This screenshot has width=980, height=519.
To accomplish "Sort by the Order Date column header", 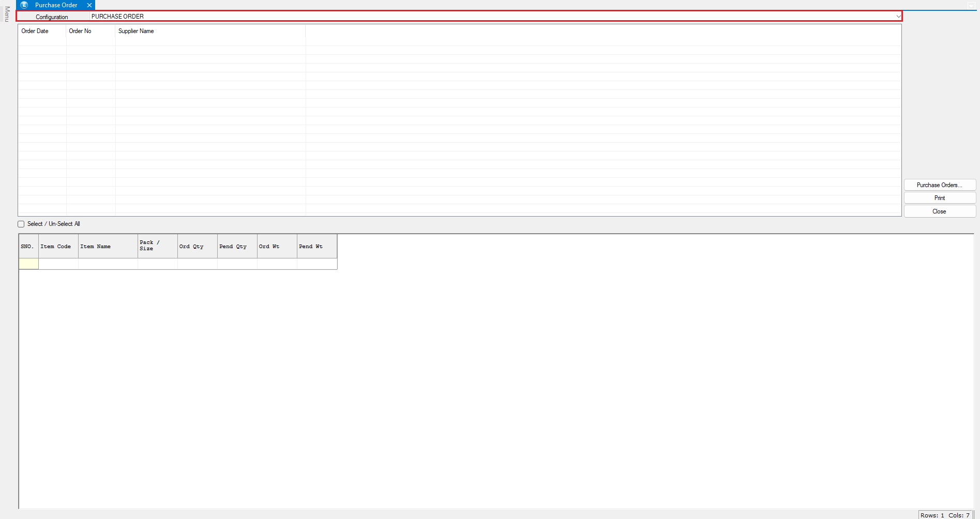I will (35, 31).
